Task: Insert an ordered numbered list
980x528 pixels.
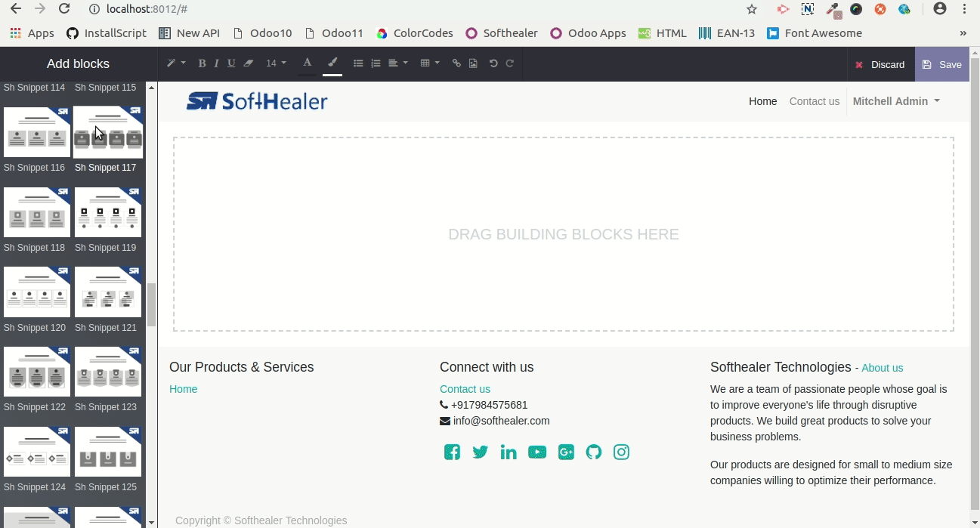Action: (x=376, y=63)
